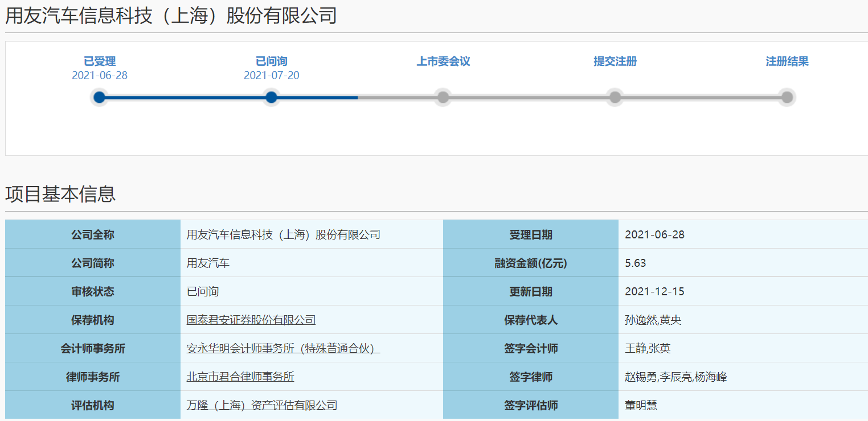Click the 项目基本信息 section heading
Screen dimensions: 868x421
coord(60,194)
